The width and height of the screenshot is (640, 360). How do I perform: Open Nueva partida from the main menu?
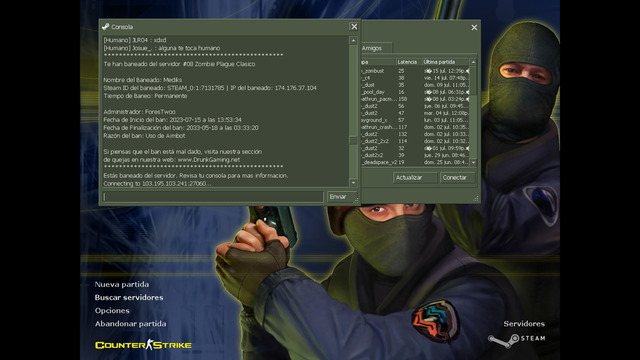[122, 284]
